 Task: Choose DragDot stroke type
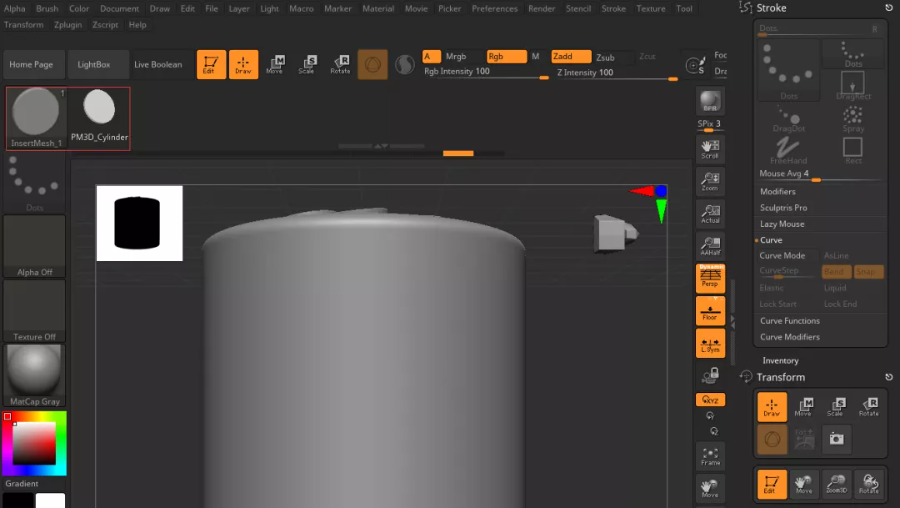pos(789,119)
